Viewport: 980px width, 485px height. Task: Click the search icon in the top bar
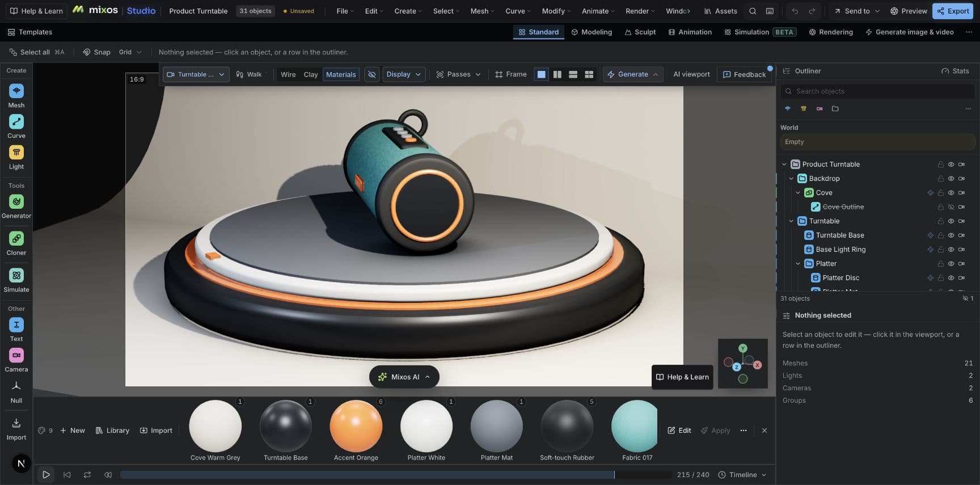(753, 11)
